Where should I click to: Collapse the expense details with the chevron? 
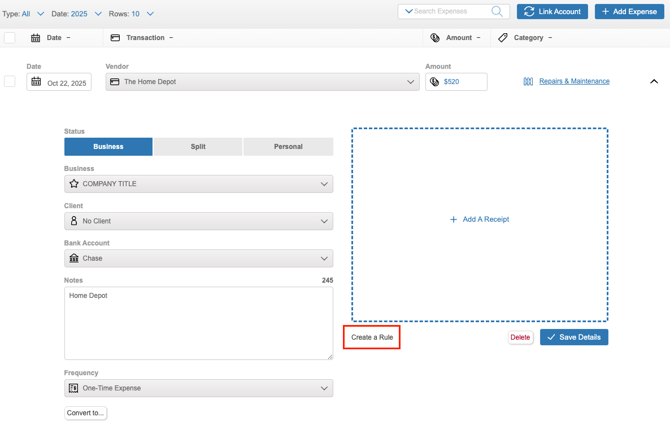point(654,81)
